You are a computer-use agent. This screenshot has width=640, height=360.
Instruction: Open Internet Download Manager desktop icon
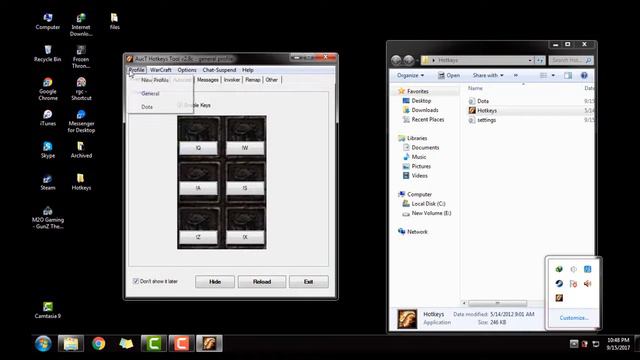(x=81, y=24)
